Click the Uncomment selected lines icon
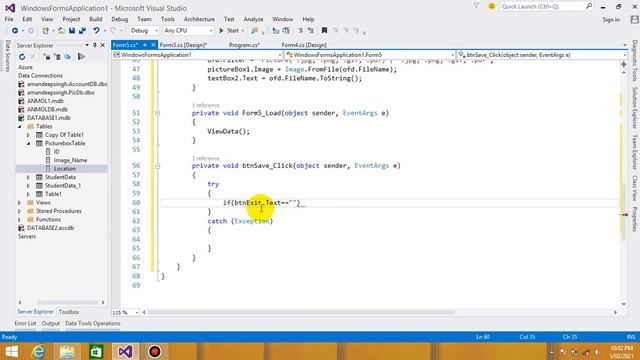This screenshot has width=640, height=360. 311,31
